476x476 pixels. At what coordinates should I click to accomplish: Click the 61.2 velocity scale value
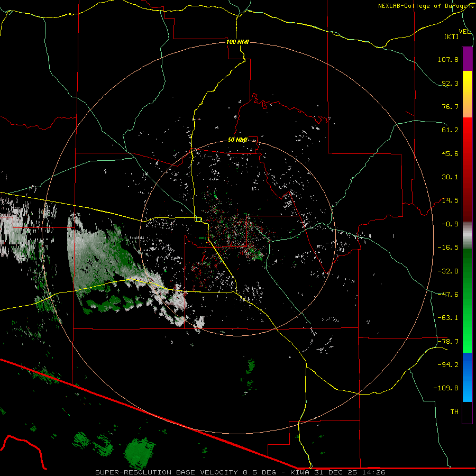(450, 130)
